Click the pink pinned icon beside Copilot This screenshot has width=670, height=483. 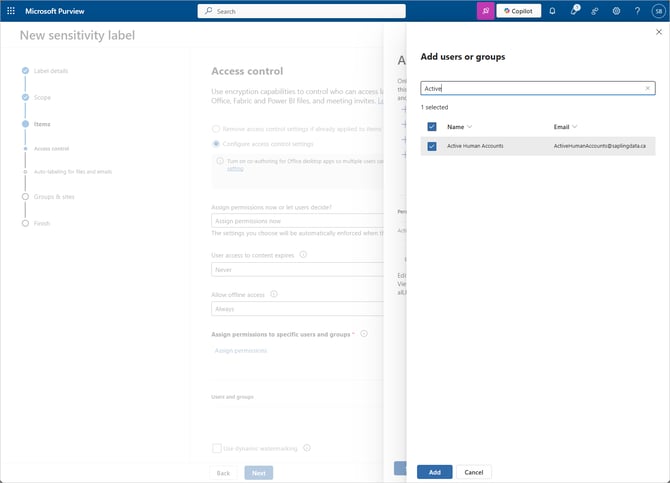coord(485,11)
